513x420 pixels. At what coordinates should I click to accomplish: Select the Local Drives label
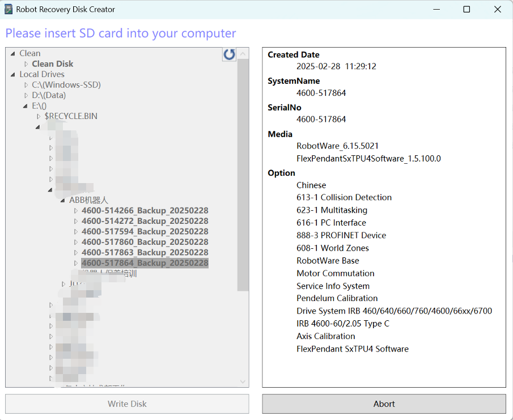(42, 74)
